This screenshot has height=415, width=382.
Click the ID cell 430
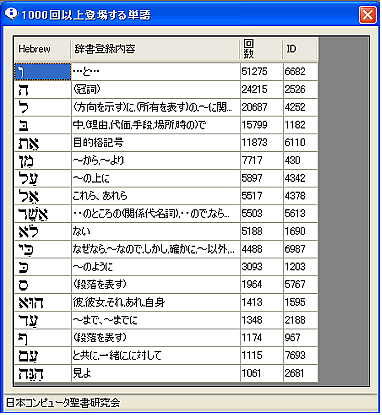coord(301,161)
